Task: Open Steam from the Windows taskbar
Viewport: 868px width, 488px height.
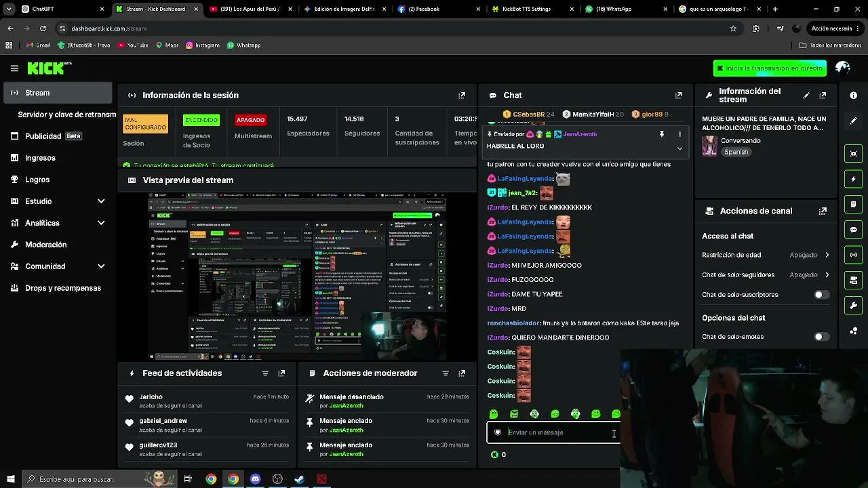Action: click(x=299, y=479)
